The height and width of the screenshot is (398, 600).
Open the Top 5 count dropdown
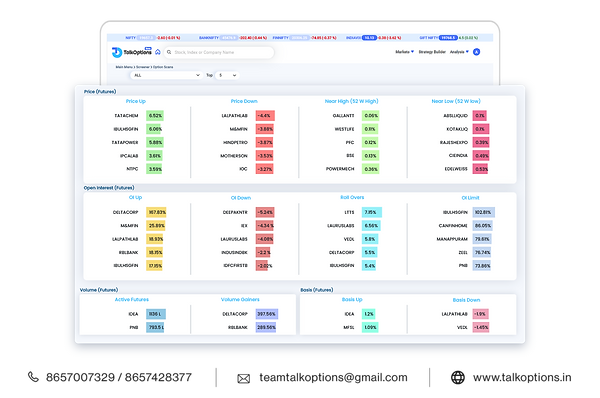click(x=227, y=75)
